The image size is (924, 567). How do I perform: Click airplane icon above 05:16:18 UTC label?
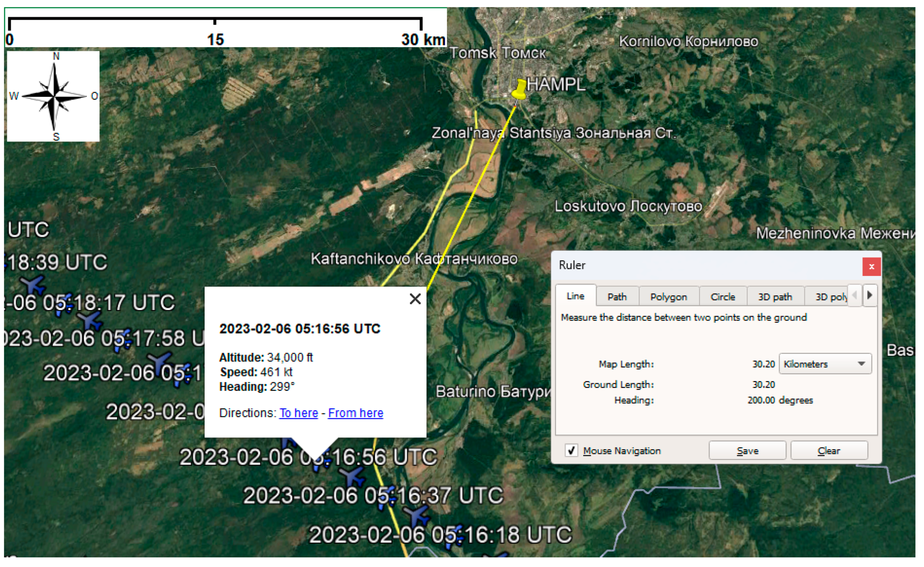(x=417, y=516)
